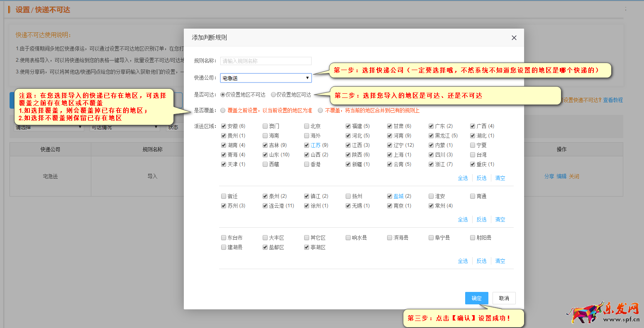
Task: Click 反选 in the city section
Action: pos(481,219)
